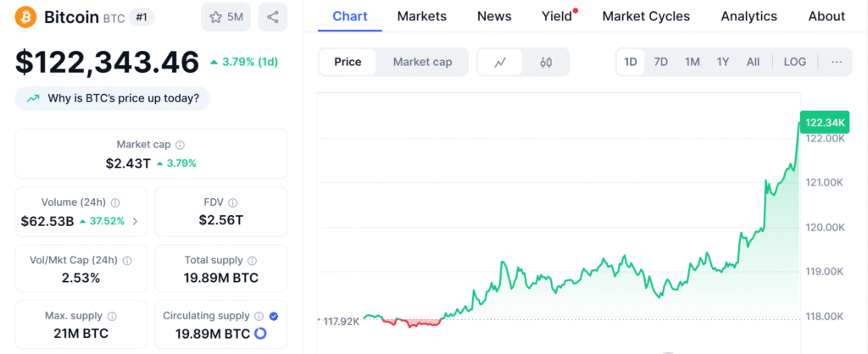Image resolution: width=868 pixels, height=354 pixels.
Task: Click the 122.34K current price label
Action: 823,123
